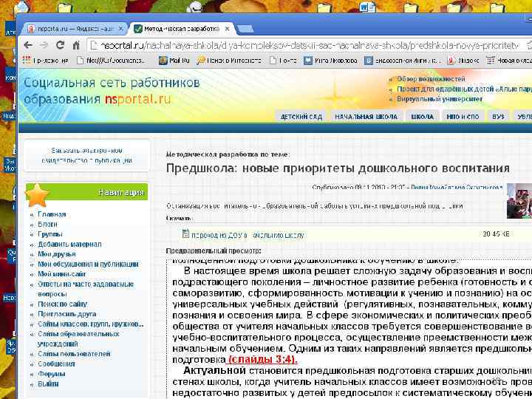Click the red (слайды 3;4) link
Viewport: 532px width, 399px height.
262,359
